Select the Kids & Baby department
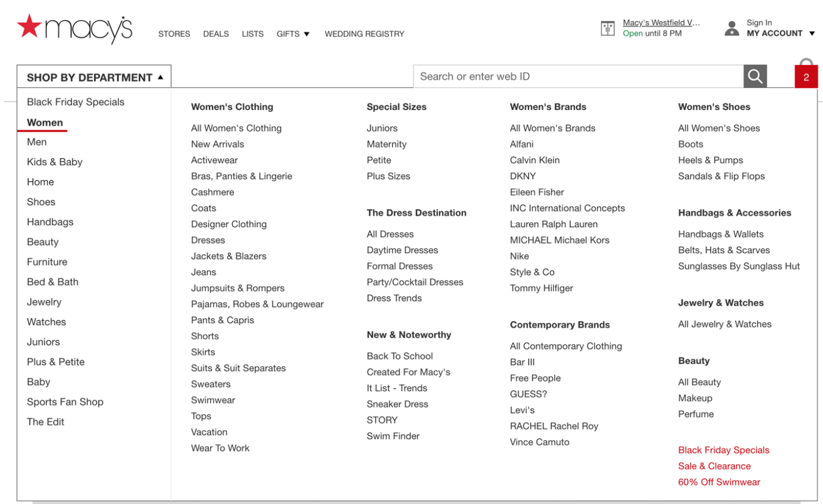The image size is (823, 504). [55, 162]
